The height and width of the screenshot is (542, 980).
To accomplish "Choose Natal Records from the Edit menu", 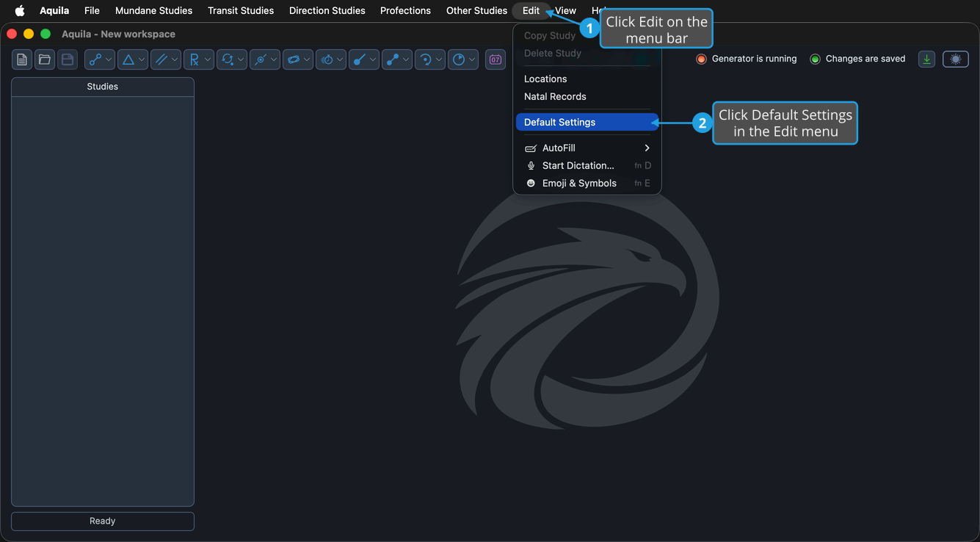I will [x=587, y=96].
